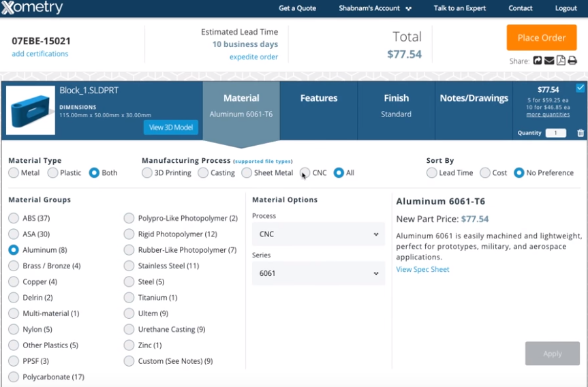Select All manufacturing processes radio
This screenshot has height=387, width=588.
[x=339, y=173]
